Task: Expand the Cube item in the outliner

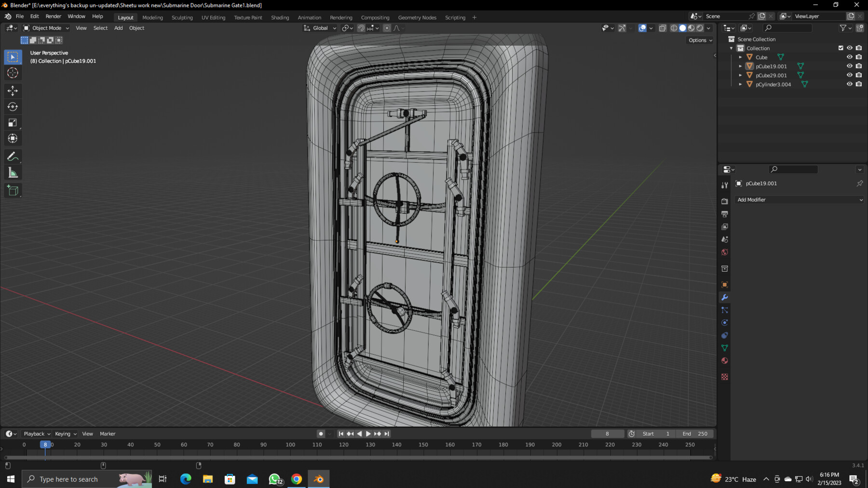Action: pyautogui.click(x=741, y=57)
